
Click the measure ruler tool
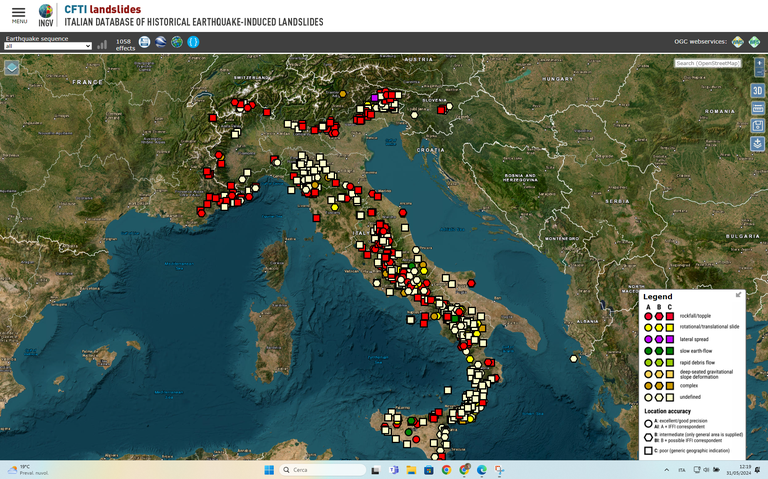coord(757,108)
